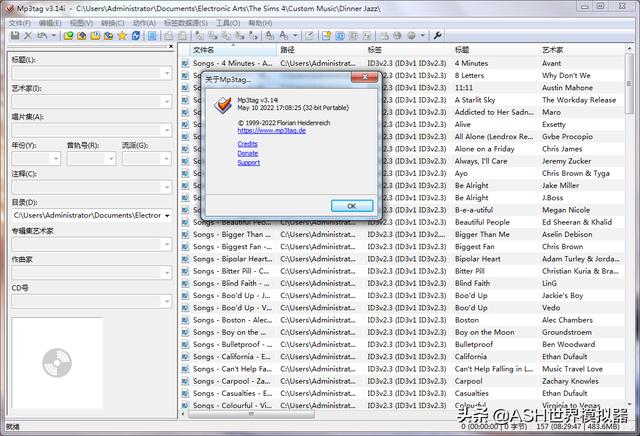This screenshot has width=640, height=436.
Task: Expand the 年份(Y) dropdown
Action: pos(56,159)
